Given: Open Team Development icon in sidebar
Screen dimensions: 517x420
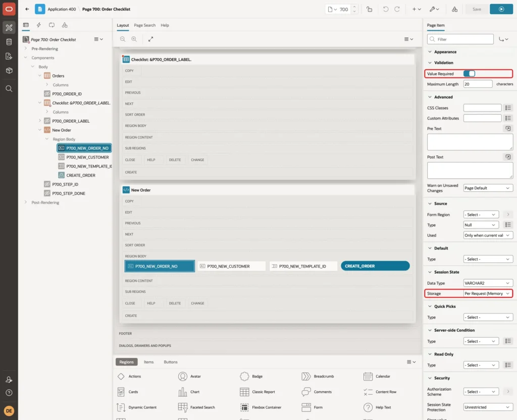Looking at the screenshot, I should 9,56.
